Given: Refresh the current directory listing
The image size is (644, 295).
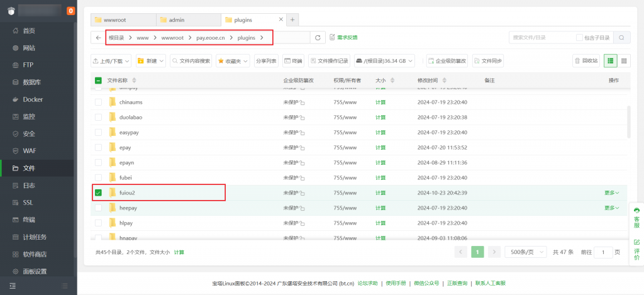Looking at the screenshot, I should 318,38.
